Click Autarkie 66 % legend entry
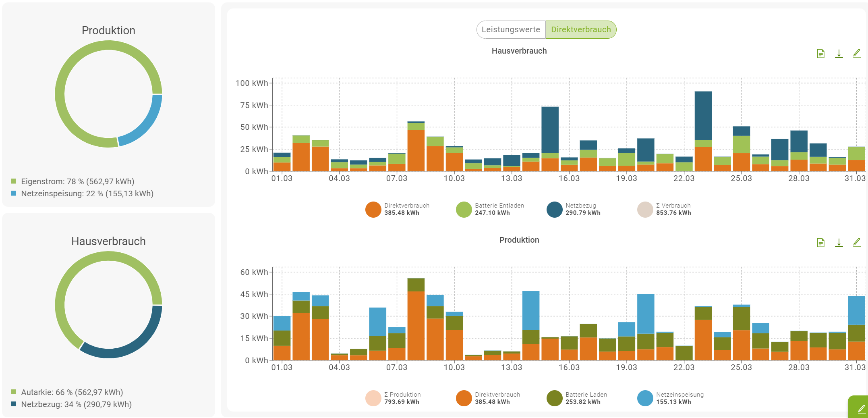 click(x=72, y=392)
